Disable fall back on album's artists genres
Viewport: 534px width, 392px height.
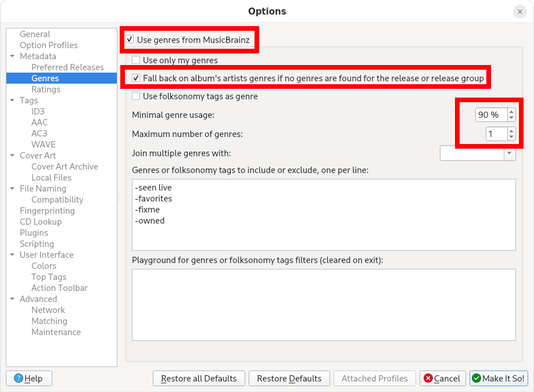pos(136,78)
